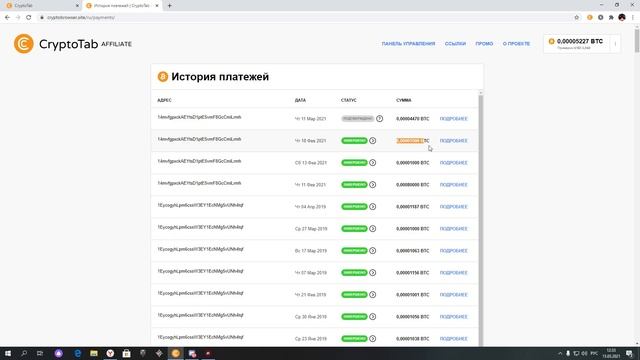Click status info icon for 11 Фев 2021 payment
This screenshot has width=640, height=360.
(373, 185)
